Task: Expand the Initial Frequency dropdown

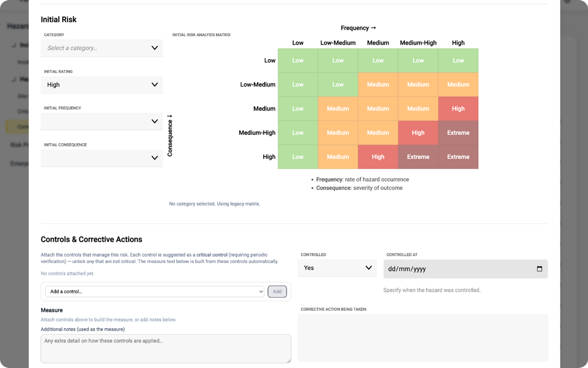Action: coord(102,121)
